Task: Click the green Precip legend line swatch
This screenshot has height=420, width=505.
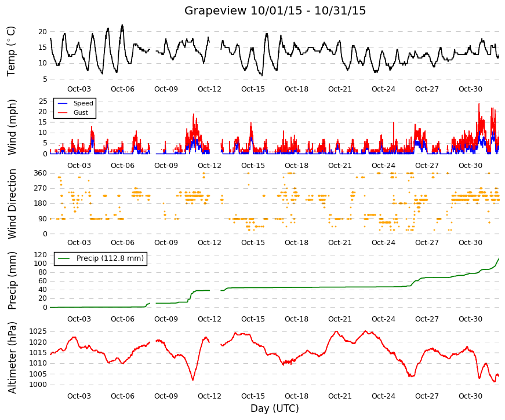Action: coord(64,258)
